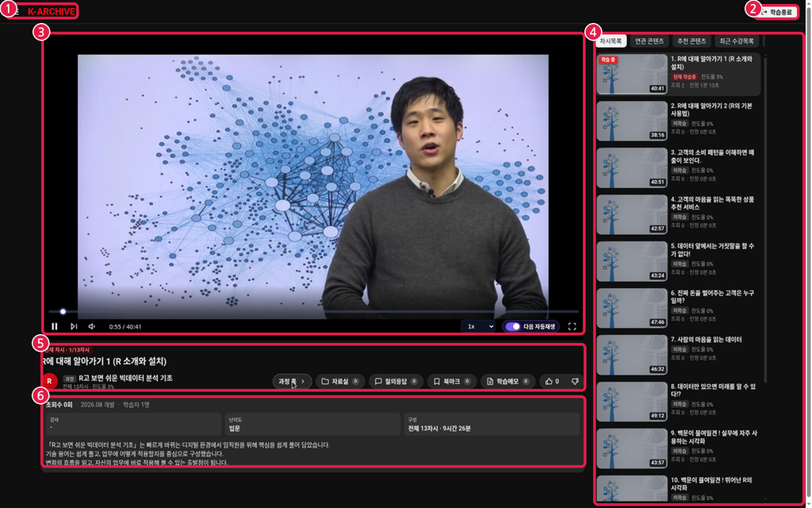Click the 난이도 입문 difficulty box

tap(312, 424)
